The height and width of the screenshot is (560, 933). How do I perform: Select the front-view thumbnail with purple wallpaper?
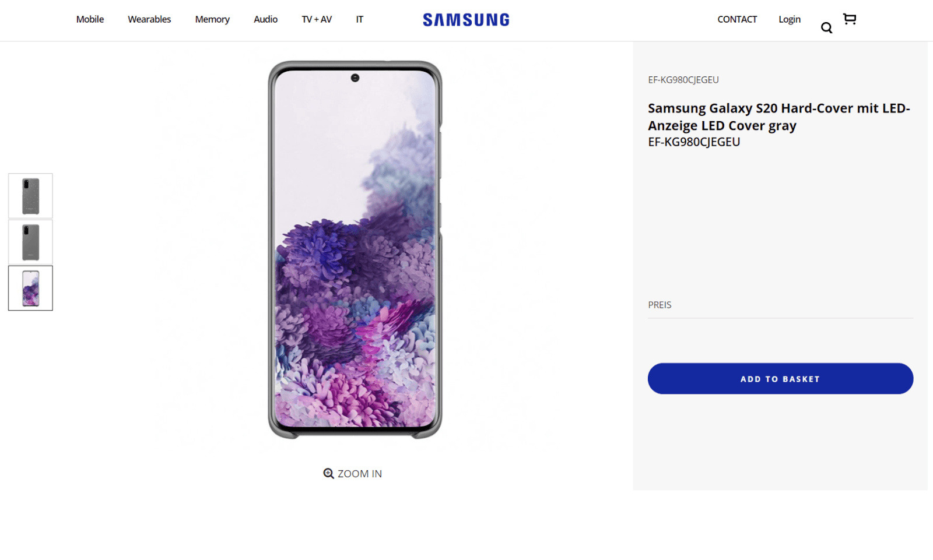[30, 288]
